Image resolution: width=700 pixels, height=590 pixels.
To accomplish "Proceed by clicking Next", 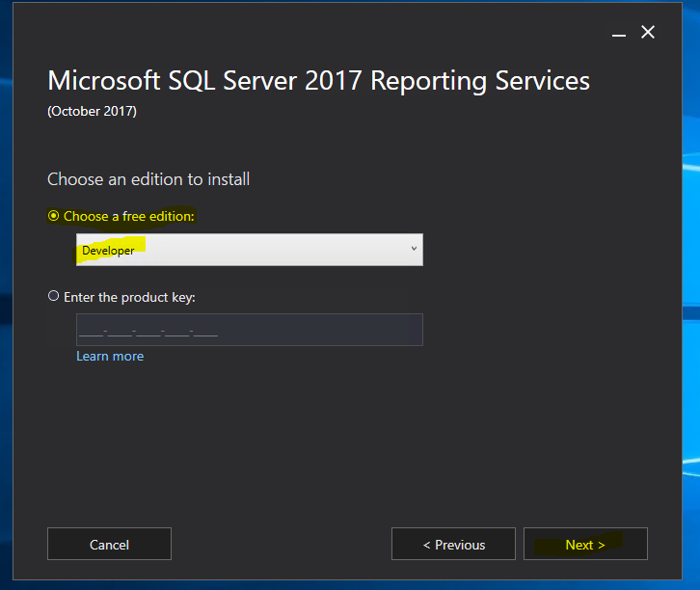I will (x=585, y=544).
